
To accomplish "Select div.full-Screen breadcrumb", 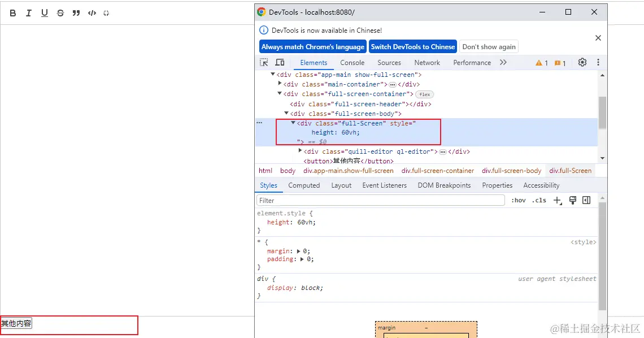I will 571,171.
